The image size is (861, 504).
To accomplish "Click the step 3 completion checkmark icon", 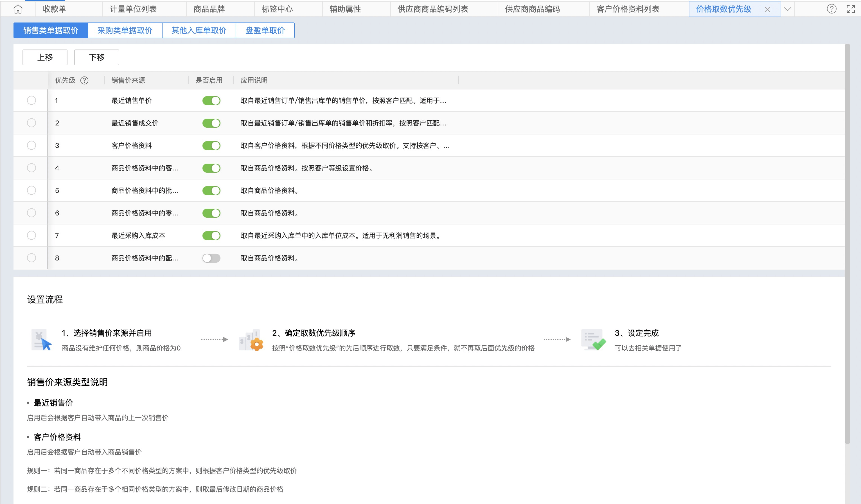I will coord(594,340).
